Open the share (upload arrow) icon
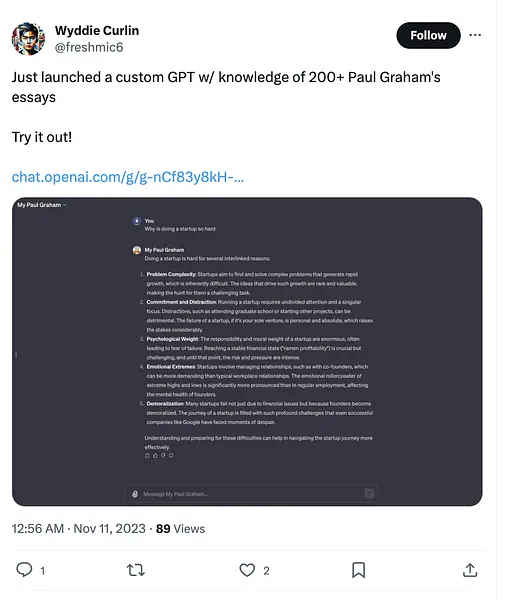The width and height of the screenshot is (509, 600). point(470,570)
